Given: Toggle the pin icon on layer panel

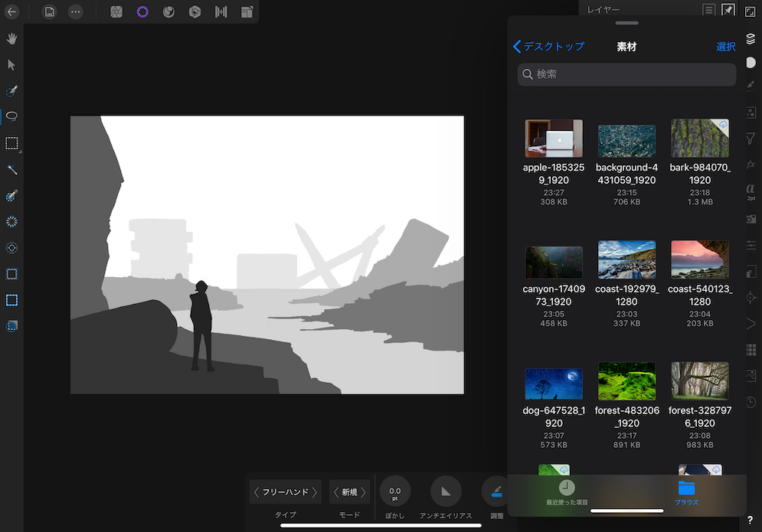Looking at the screenshot, I should click(x=728, y=10).
